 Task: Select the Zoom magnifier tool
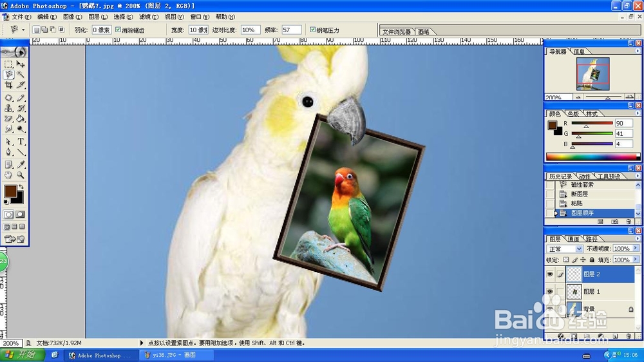[20, 175]
